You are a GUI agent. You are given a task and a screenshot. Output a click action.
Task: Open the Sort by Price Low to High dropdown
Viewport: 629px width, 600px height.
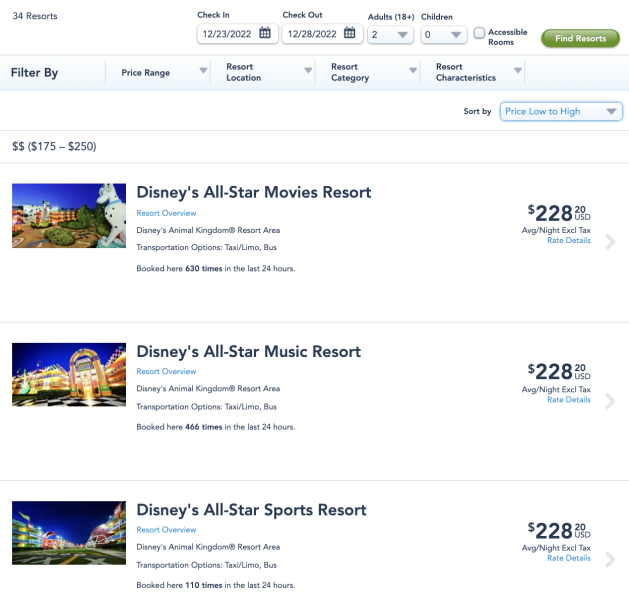561,111
